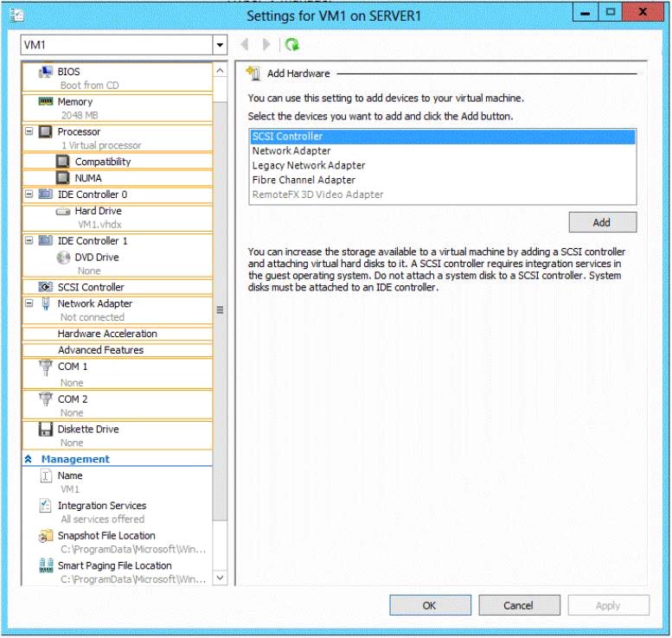Select RemoteFX 3D Video Adapter entry

click(x=442, y=195)
